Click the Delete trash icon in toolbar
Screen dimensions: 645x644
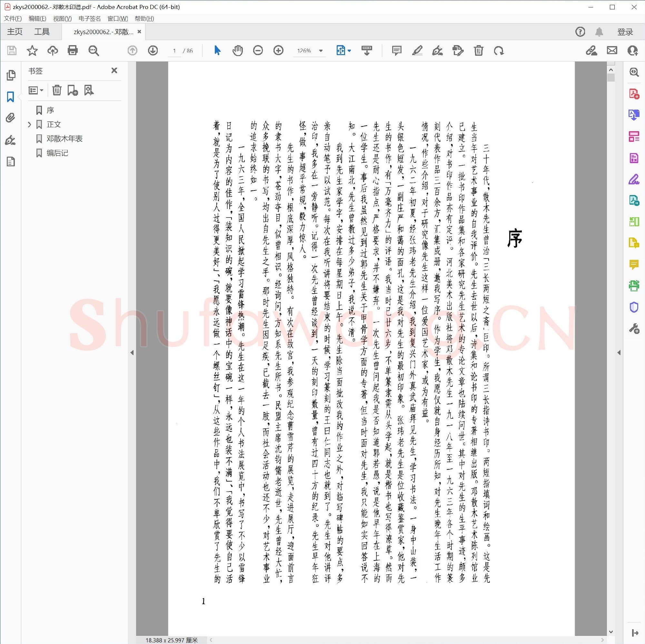coord(478,51)
